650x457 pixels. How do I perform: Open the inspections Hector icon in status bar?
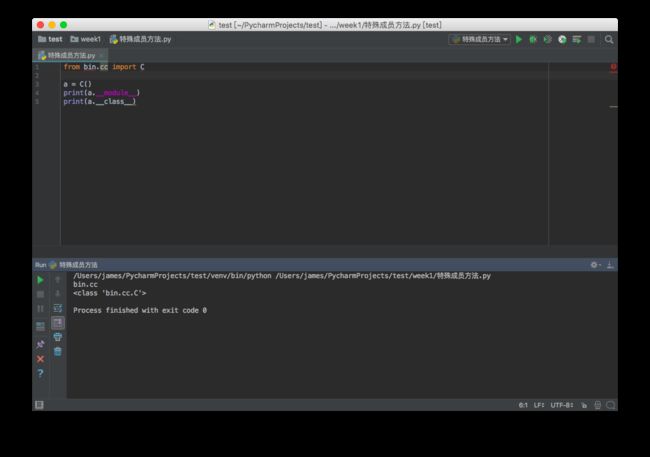pos(597,405)
